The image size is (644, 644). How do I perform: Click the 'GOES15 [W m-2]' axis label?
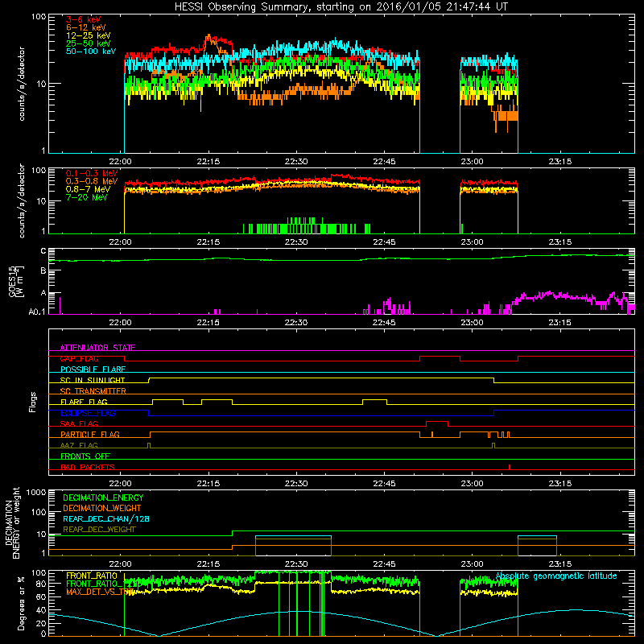pyautogui.click(x=16, y=281)
